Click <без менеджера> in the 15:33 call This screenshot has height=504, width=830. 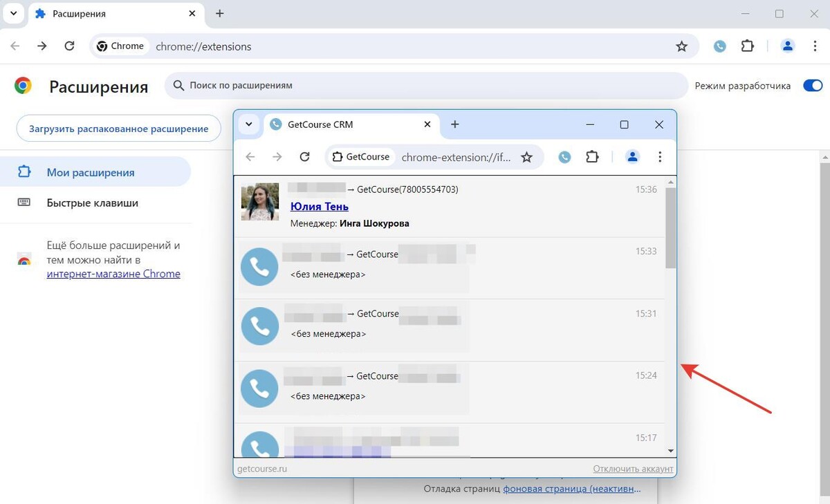click(x=328, y=274)
